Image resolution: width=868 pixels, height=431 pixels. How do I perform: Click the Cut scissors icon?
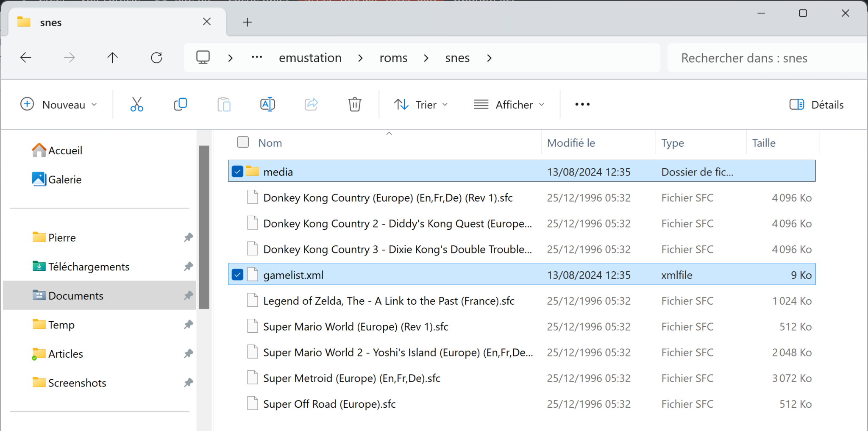[x=136, y=104]
